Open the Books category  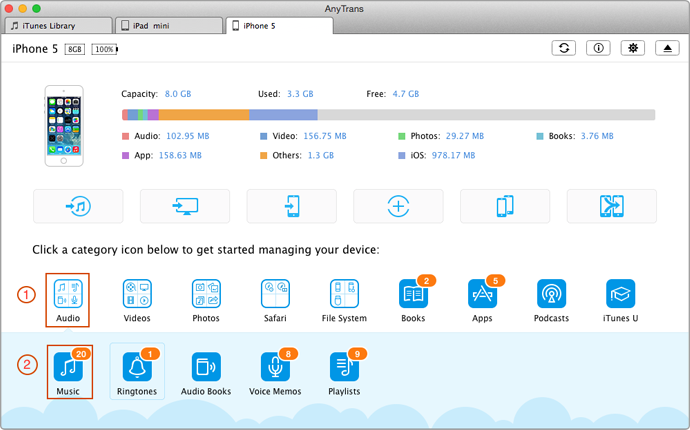[x=413, y=300]
